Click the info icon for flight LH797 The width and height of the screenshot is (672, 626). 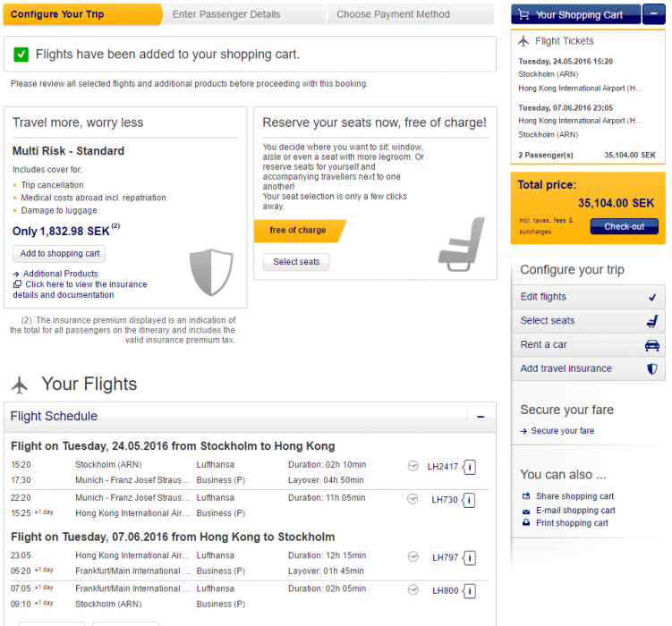tap(470, 558)
